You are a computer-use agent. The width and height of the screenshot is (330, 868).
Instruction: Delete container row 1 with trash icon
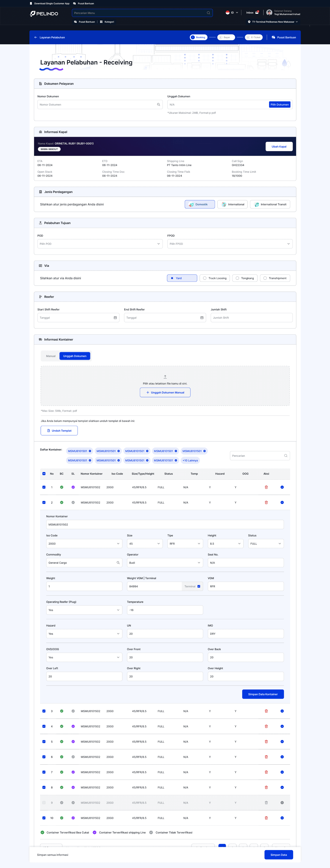coord(266,487)
